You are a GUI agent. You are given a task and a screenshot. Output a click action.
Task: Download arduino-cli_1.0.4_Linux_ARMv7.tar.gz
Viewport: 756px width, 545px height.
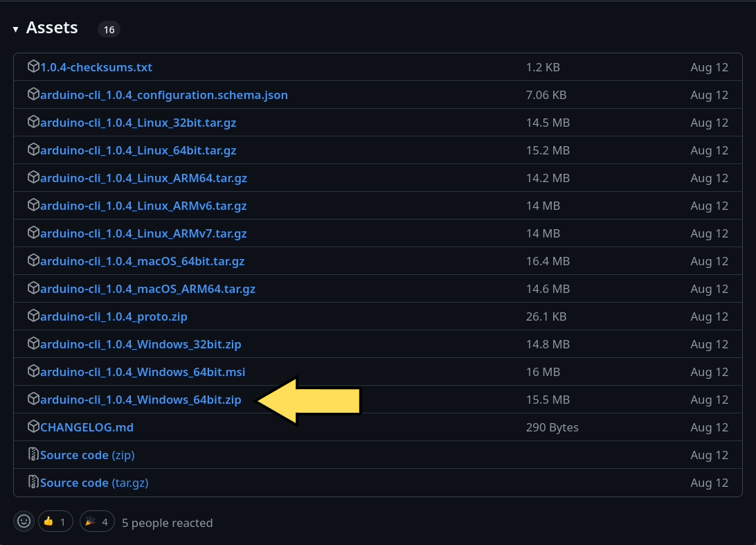click(143, 233)
